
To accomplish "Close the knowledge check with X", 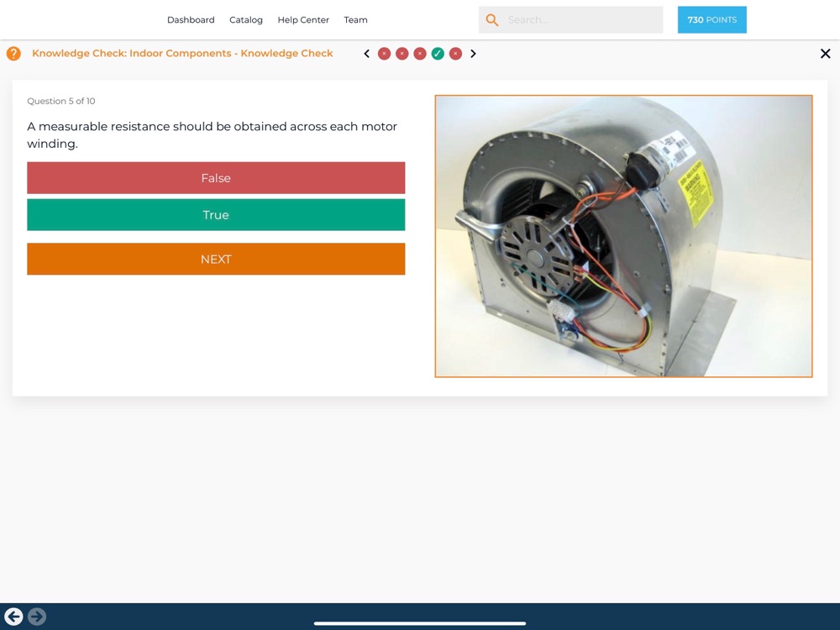I will [x=826, y=54].
